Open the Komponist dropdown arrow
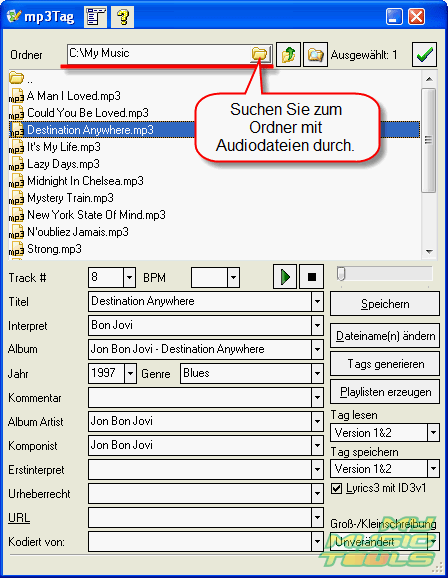This screenshot has width=448, height=578. [317, 445]
